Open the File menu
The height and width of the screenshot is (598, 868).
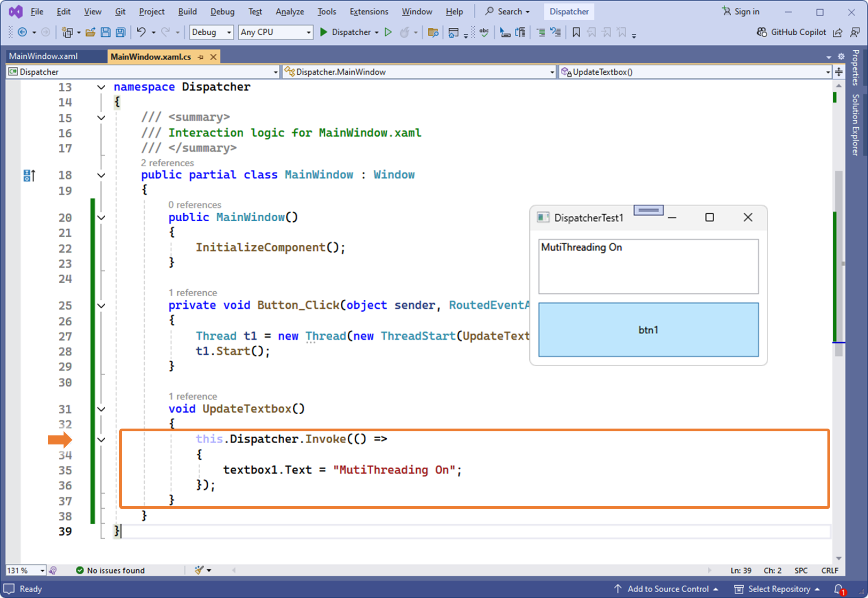click(x=37, y=11)
